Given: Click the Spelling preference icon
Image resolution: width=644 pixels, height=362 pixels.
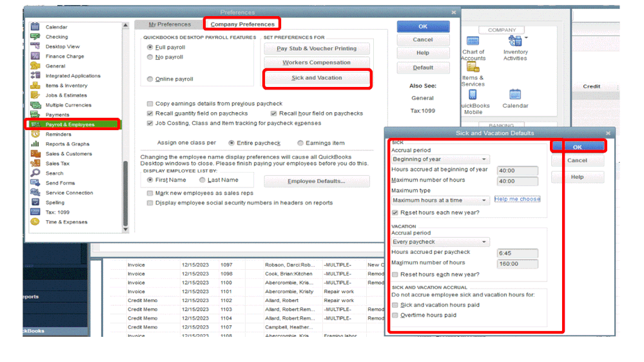Looking at the screenshot, I should (x=35, y=202).
